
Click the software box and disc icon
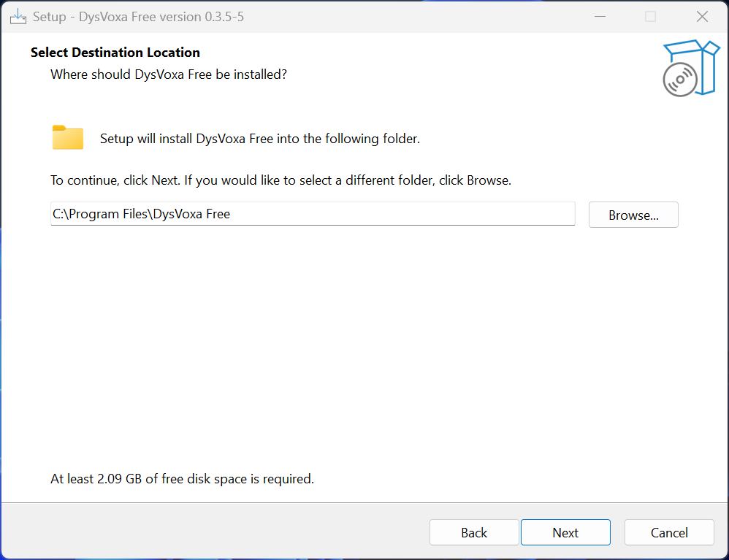pos(691,69)
